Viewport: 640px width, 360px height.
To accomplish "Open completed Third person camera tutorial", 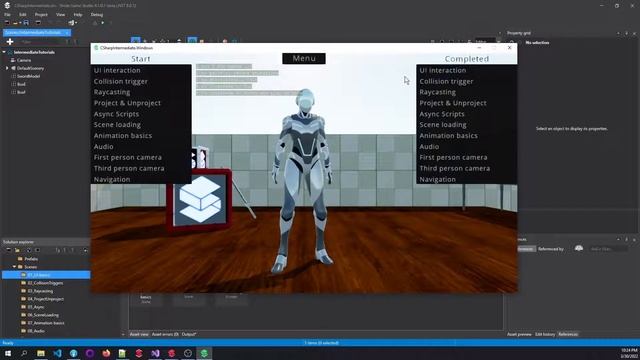I will 455,168.
